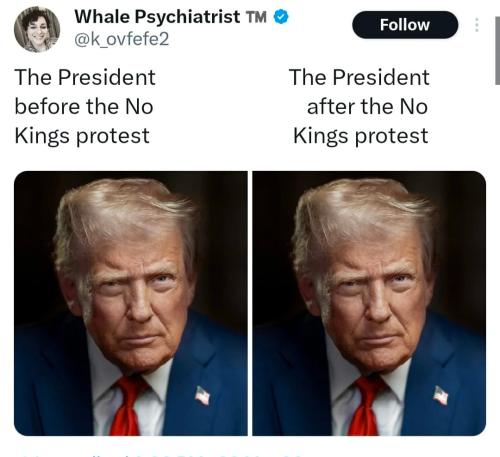500x457 pixels.
Task: Click the vertical scrollbar at right edge
Action: click(x=497, y=50)
